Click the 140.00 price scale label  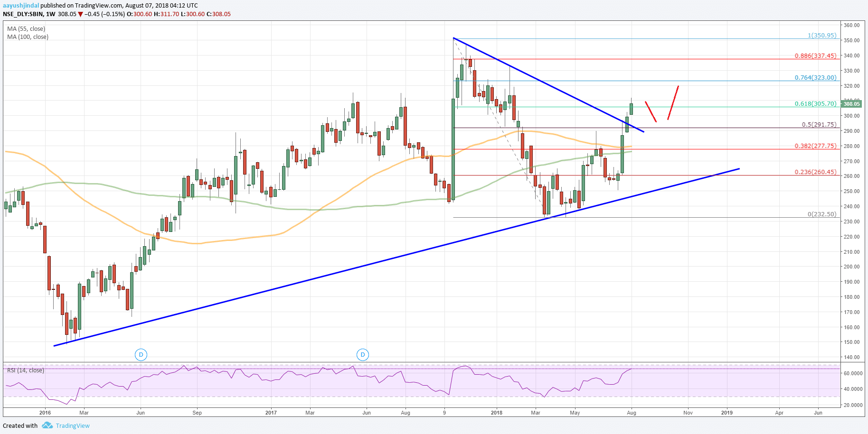click(851, 357)
